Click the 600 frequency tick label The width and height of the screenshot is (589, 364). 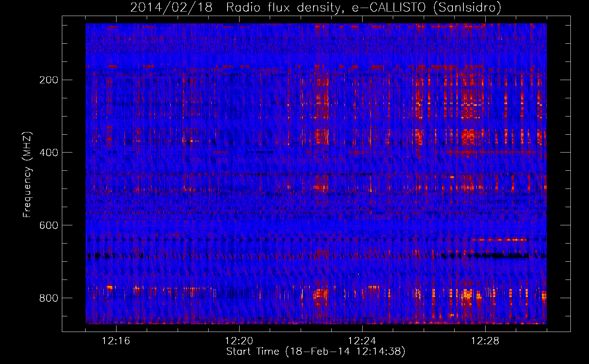point(48,225)
